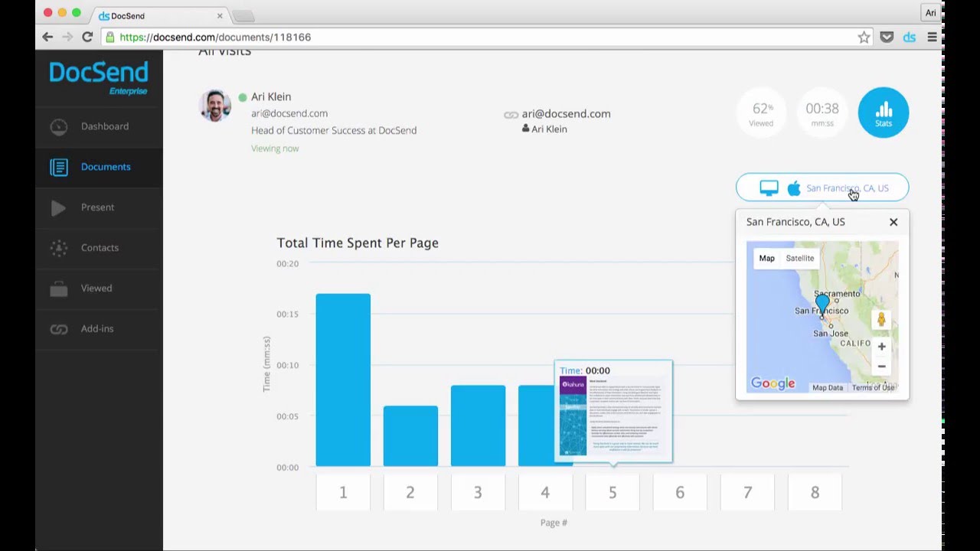The image size is (980, 551).
Task: Expand the San Francisco location dropdown
Action: [847, 187]
